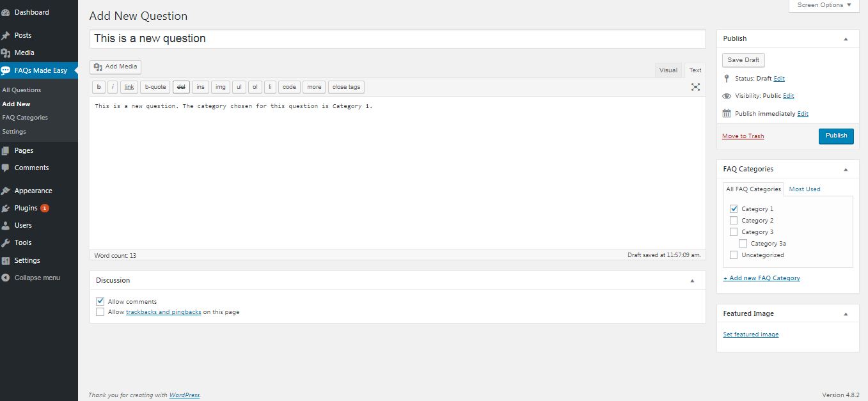This screenshot has height=401, width=868.
Task: Enable Allow trackbacks and pingbacks checkbox
Action: (x=100, y=312)
